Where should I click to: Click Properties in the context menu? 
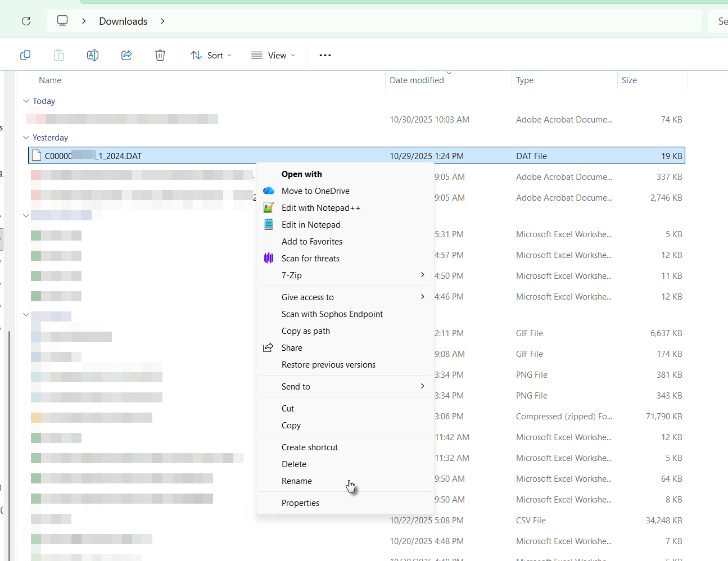coord(300,503)
